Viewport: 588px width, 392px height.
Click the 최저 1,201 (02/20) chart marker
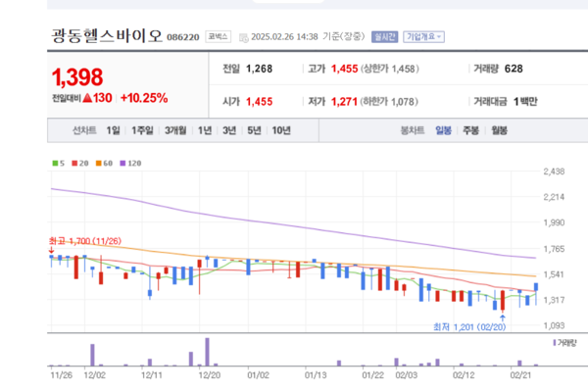469,327
